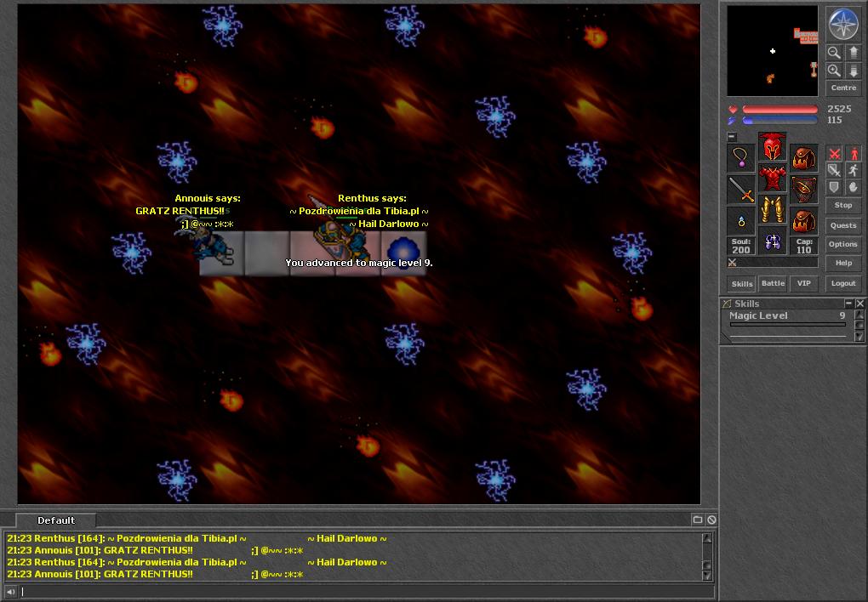The height and width of the screenshot is (602, 868).
Task: Click "You advanced to magic level 9." message
Action: click(359, 263)
